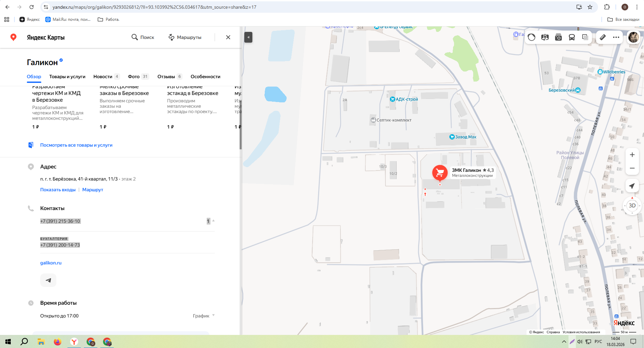Image resolution: width=644 pixels, height=348 pixels.
Task: Open Yandex Browser from taskbar
Action: click(x=74, y=342)
